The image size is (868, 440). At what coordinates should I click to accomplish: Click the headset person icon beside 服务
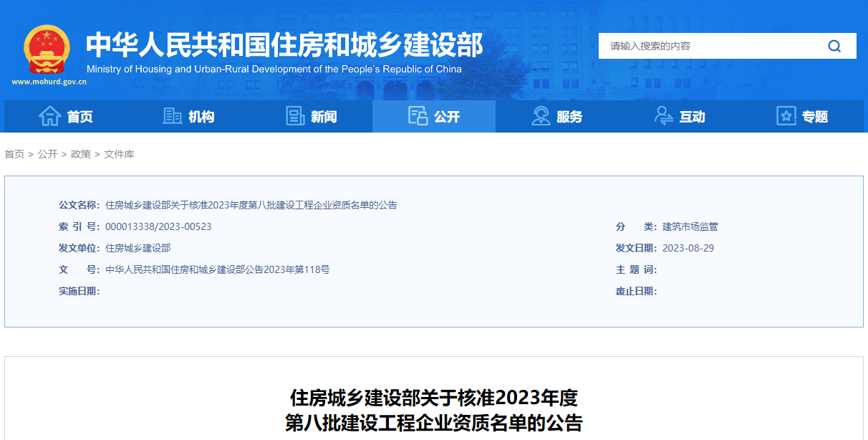pos(541,116)
